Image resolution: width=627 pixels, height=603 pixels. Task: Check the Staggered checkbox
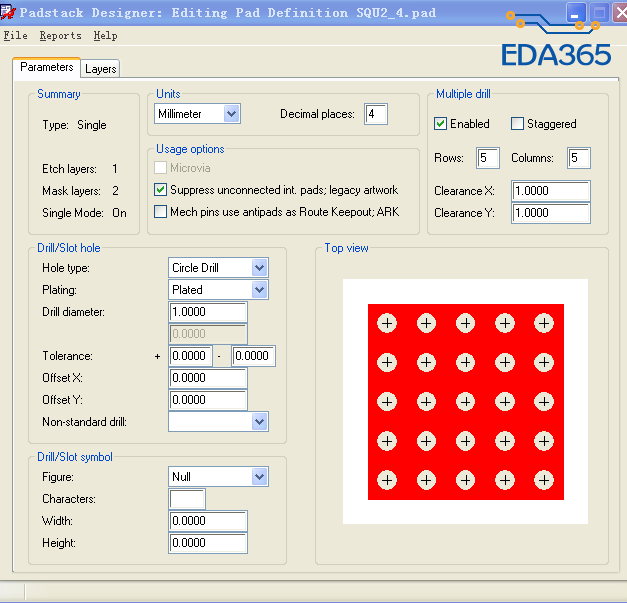coord(517,124)
